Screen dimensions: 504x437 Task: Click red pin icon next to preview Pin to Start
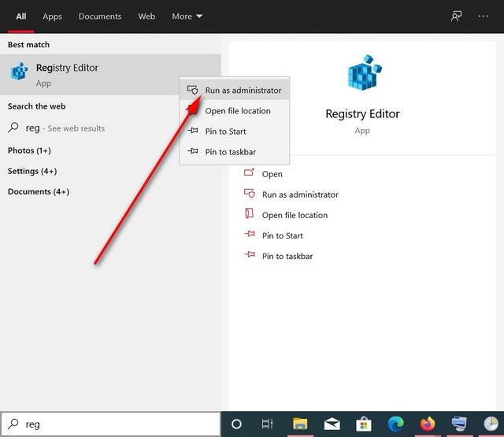[x=250, y=234]
